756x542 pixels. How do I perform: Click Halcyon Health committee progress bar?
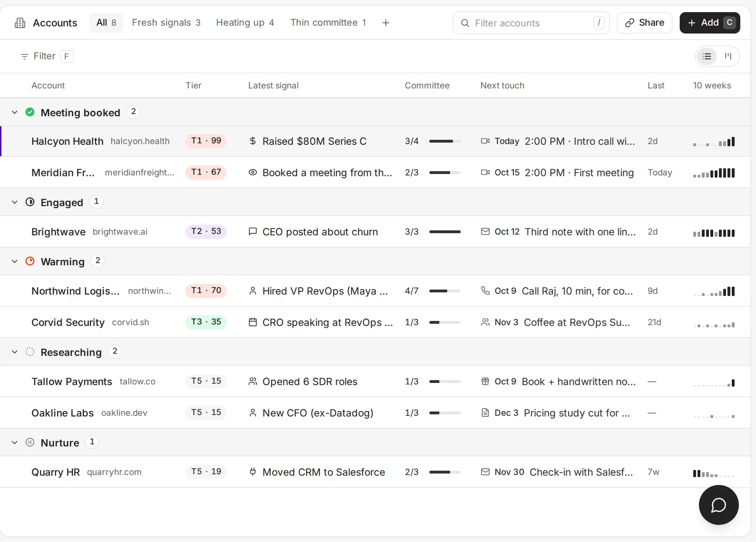445,141
